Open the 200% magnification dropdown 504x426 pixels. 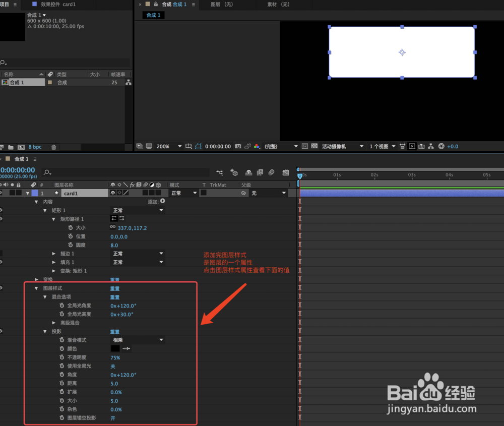point(169,146)
